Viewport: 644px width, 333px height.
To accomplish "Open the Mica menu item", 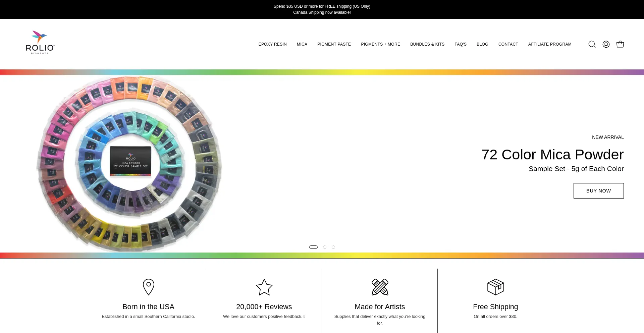I will (302, 44).
